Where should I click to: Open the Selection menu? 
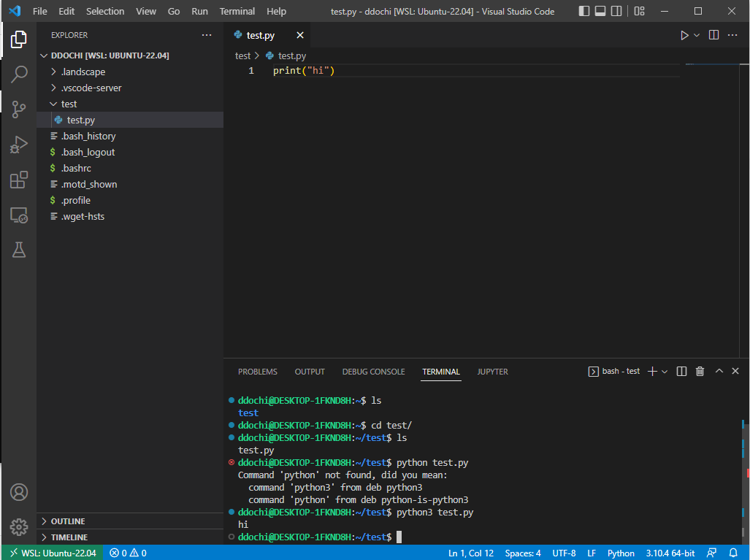tap(105, 11)
